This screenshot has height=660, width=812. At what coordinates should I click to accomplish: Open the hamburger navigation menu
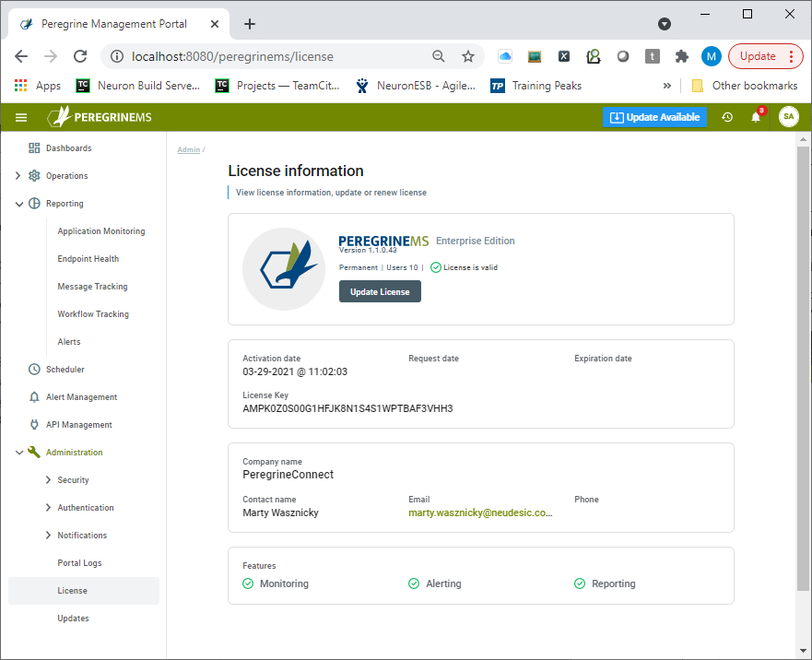(21, 118)
